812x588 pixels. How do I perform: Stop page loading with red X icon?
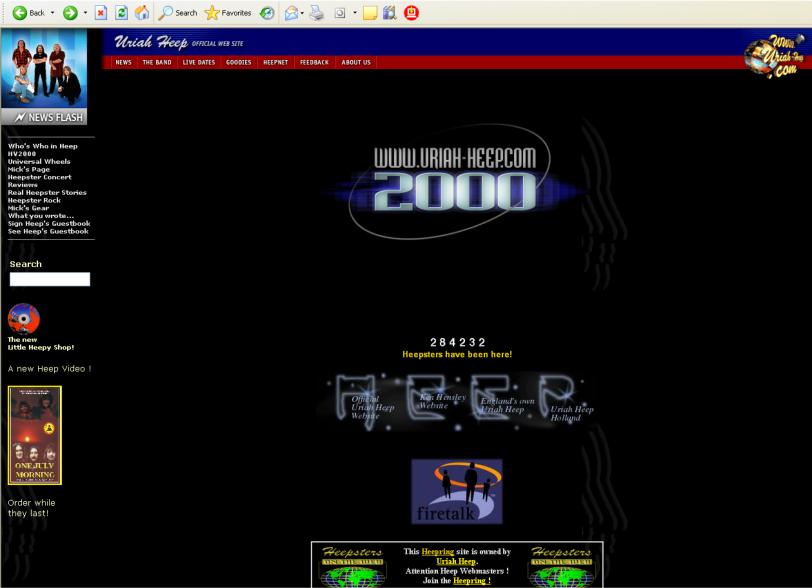point(101,12)
